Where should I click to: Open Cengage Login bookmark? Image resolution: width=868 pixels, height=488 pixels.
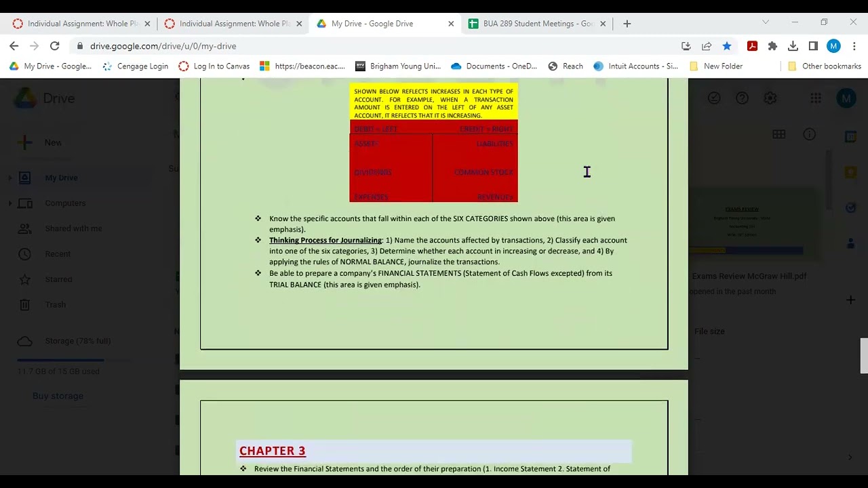tap(135, 66)
